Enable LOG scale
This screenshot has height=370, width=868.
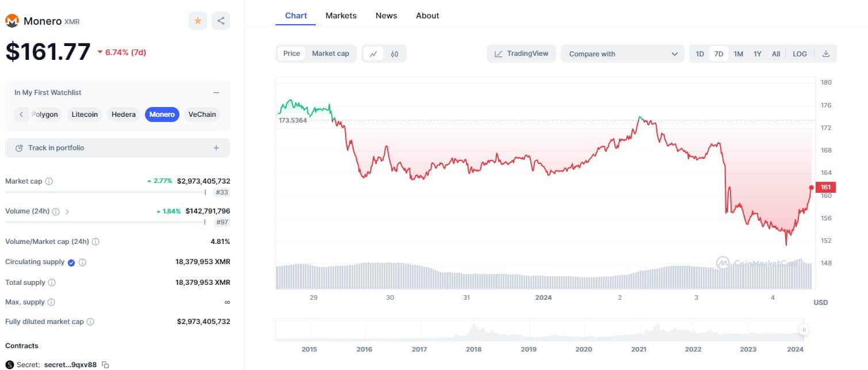pos(800,54)
